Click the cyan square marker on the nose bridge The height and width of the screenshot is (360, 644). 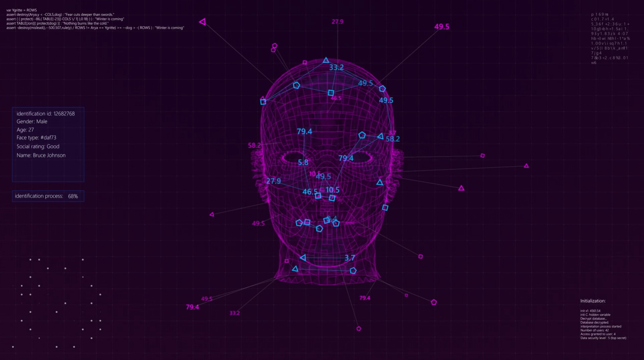pyautogui.click(x=317, y=195)
